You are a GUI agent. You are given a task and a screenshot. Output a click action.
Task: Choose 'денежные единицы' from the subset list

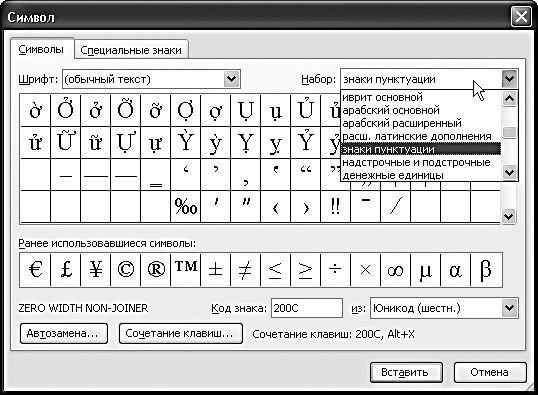[393, 175]
